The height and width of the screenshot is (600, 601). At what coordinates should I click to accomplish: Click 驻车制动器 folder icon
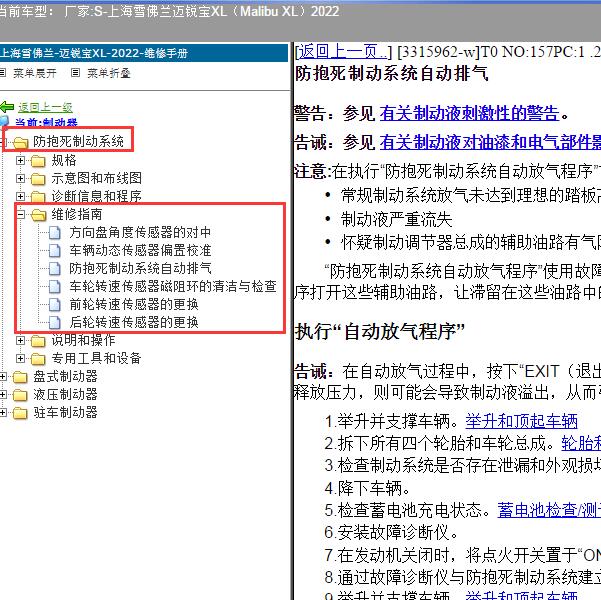[x=20, y=413]
